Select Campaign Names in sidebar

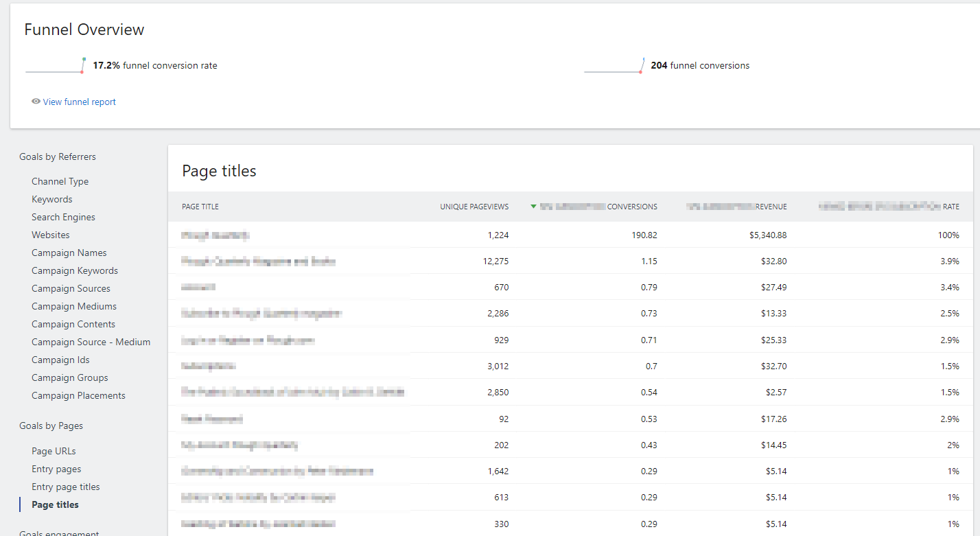pyautogui.click(x=69, y=253)
